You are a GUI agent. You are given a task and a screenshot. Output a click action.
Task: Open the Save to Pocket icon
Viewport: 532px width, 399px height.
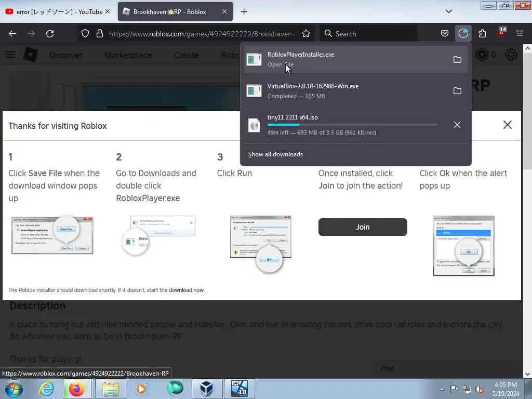click(445, 34)
